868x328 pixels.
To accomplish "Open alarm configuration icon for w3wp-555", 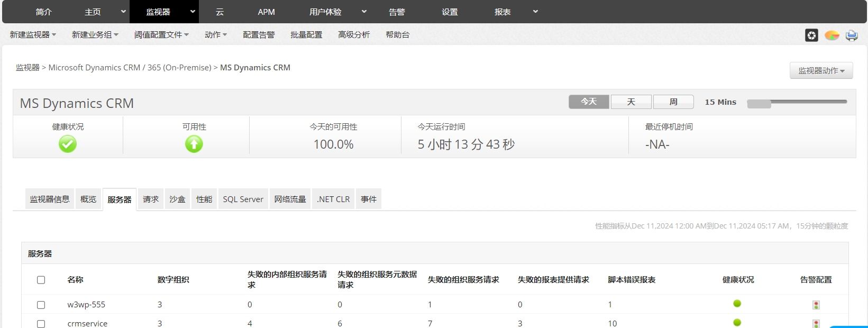I will tap(816, 305).
